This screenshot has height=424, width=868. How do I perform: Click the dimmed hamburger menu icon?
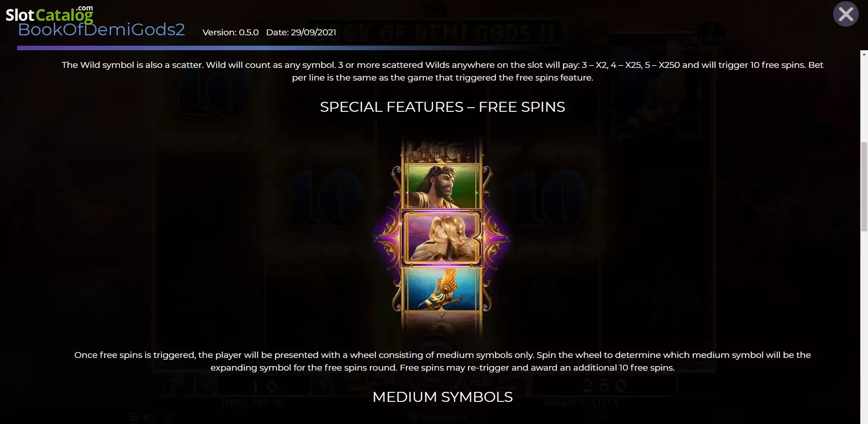point(134,417)
